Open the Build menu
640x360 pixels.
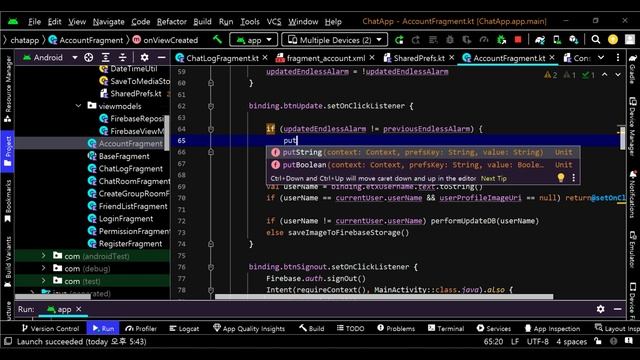[x=202, y=22]
